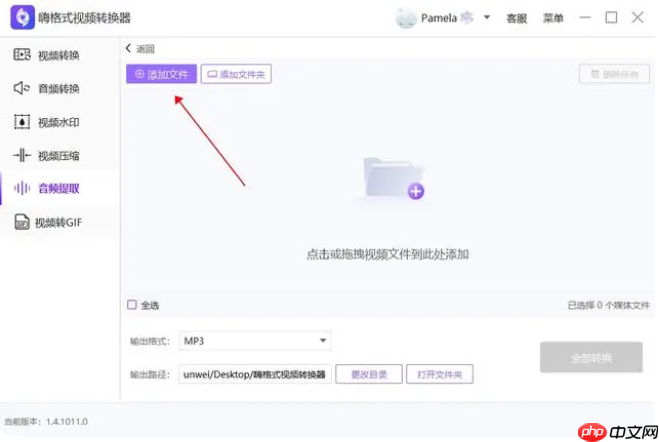The width and height of the screenshot is (659, 442).
Task: Go back with the 返回 arrow
Action: point(129,48)
